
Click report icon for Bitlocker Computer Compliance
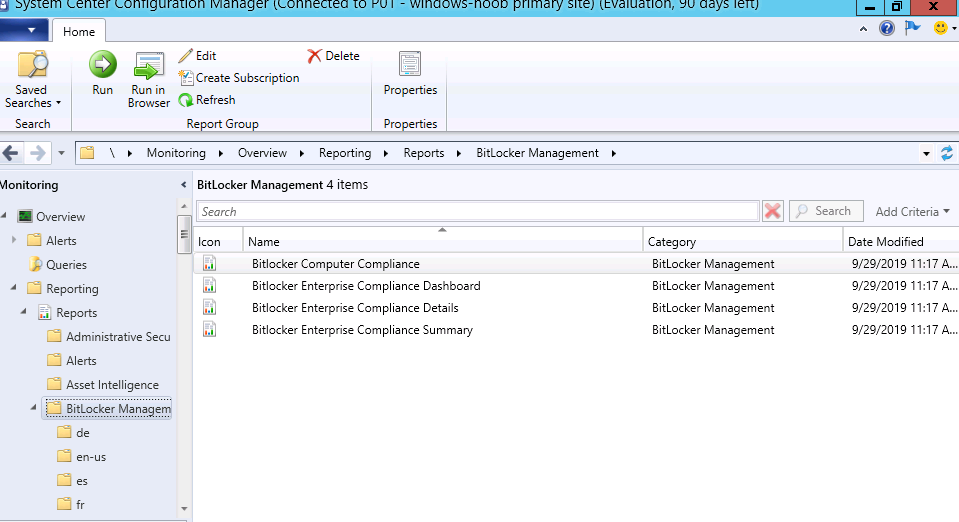pos(209,263)
